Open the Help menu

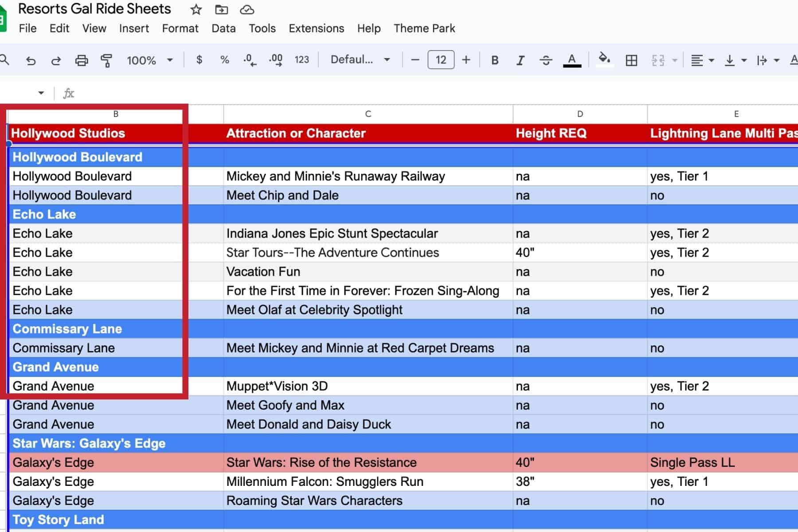369,28
